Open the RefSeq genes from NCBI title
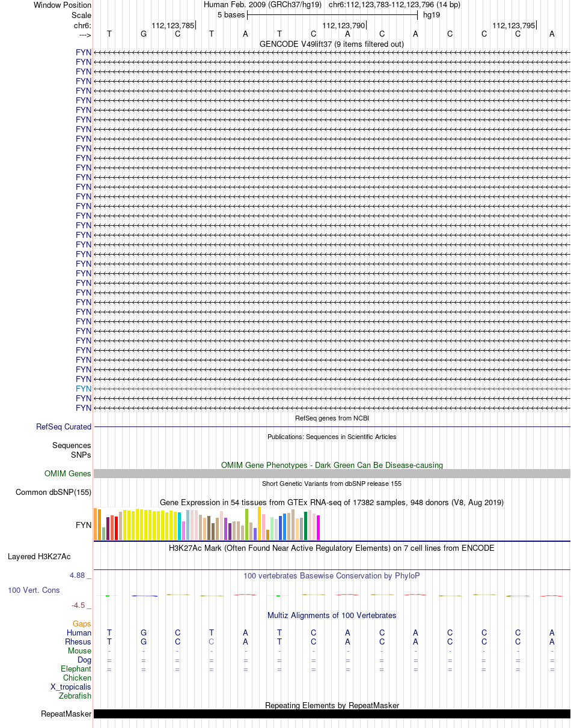This screenshot has height=728, width=571. point(332,418)
